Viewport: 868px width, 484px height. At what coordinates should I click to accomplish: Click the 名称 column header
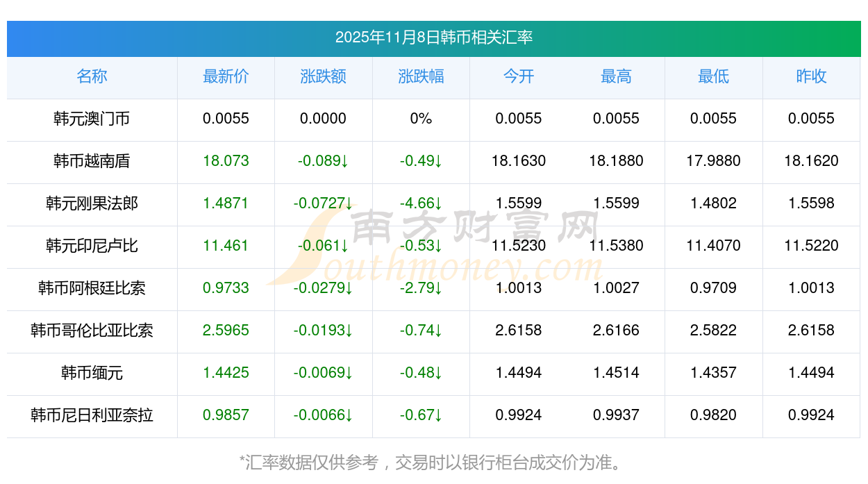click(x=92, y=76)
